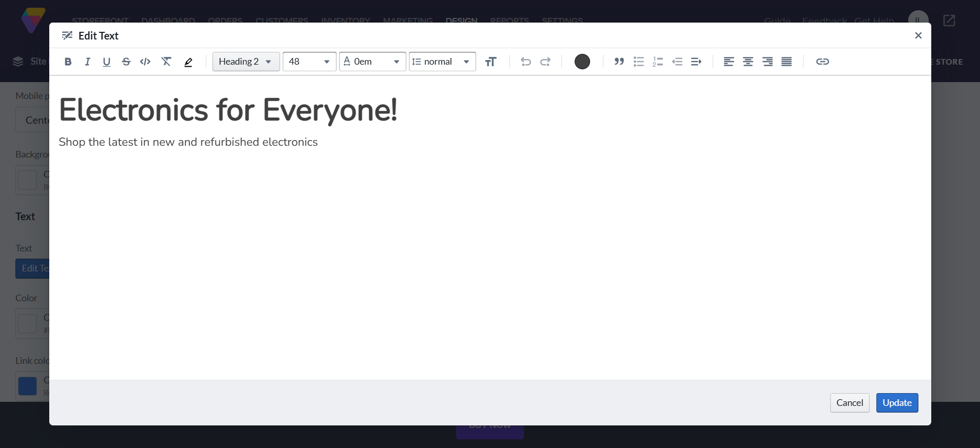Toggle italic formatting
Image resolution: width=980 pixels, height=448 pixels.
[87, 62]
